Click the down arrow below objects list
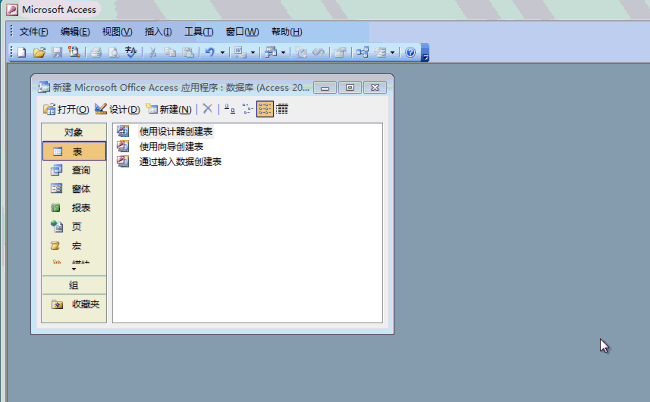This screenshot has height=402, width=650. click(x=74, y=270)
